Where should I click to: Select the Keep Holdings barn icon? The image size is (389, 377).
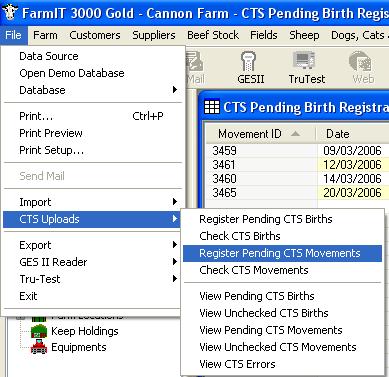coord(39,331)
